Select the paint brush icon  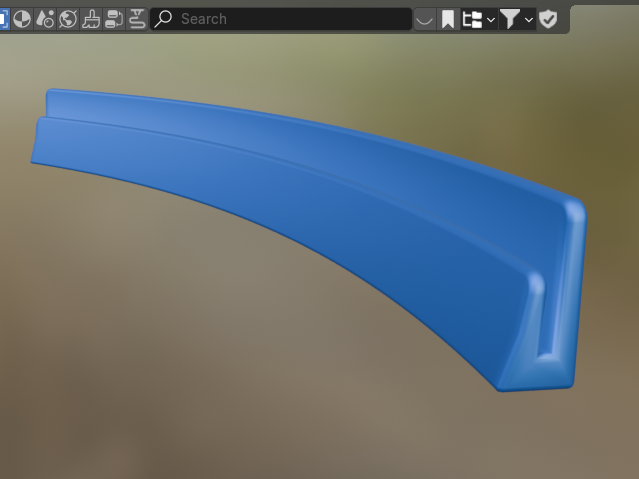91,18
